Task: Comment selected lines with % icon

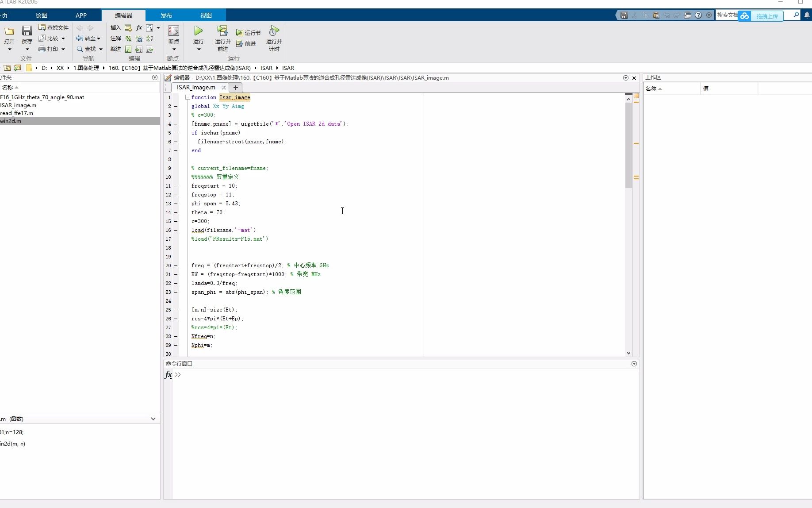Action: (x=128, y=38)
